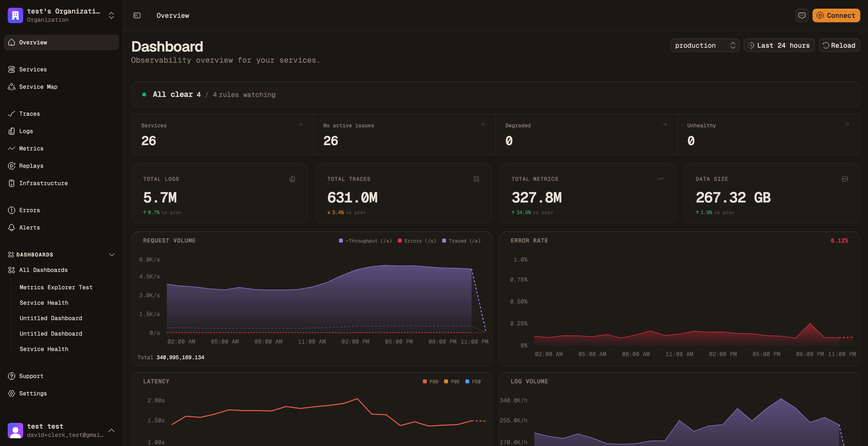Open No active issues card arrow
Screen dimensions: 868x446
click(482, 125)
